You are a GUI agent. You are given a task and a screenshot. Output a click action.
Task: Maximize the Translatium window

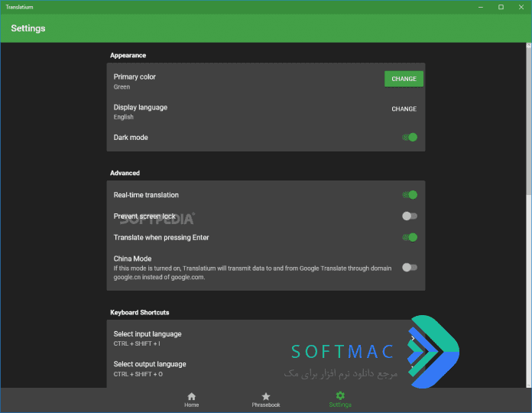(x=501, y=7)
